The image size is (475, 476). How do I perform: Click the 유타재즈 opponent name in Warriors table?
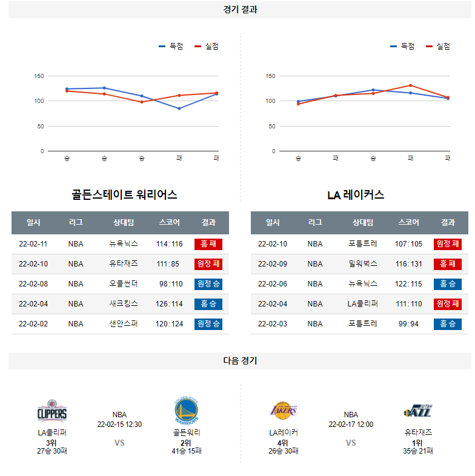124,264
